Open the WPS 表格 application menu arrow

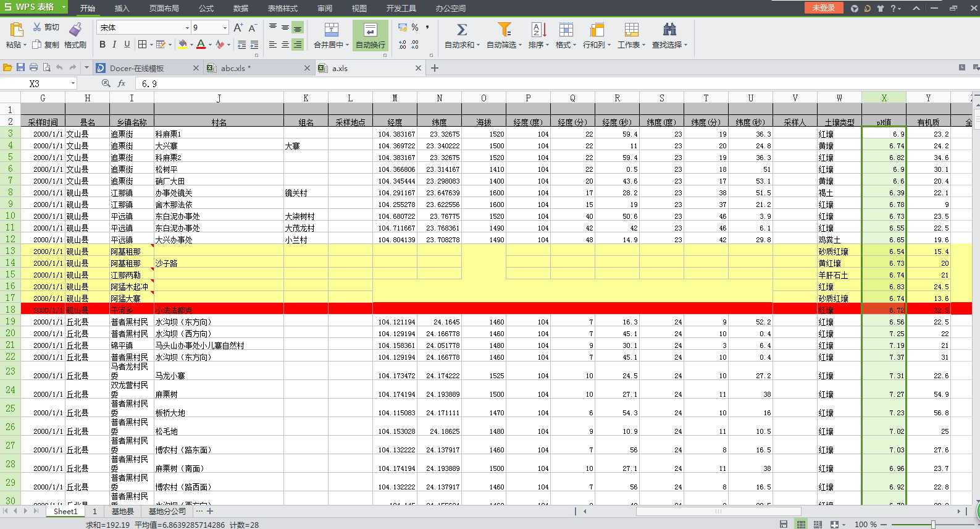[64, 7]
